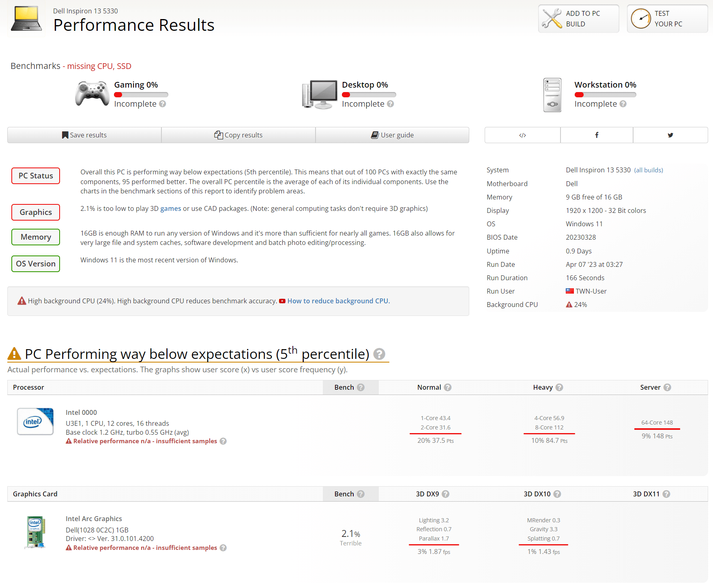The height and width of the screenshot is (588, 713).
Task: Open help icon next to Desktop Incomplete
Action: tap(391, 104)
